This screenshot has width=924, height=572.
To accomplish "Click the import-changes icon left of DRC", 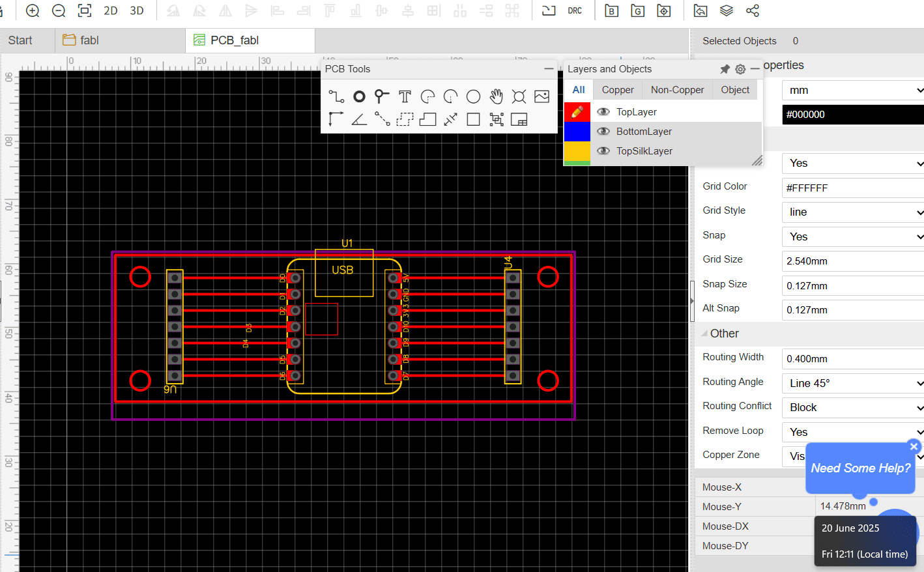I will tap(549, 10).
